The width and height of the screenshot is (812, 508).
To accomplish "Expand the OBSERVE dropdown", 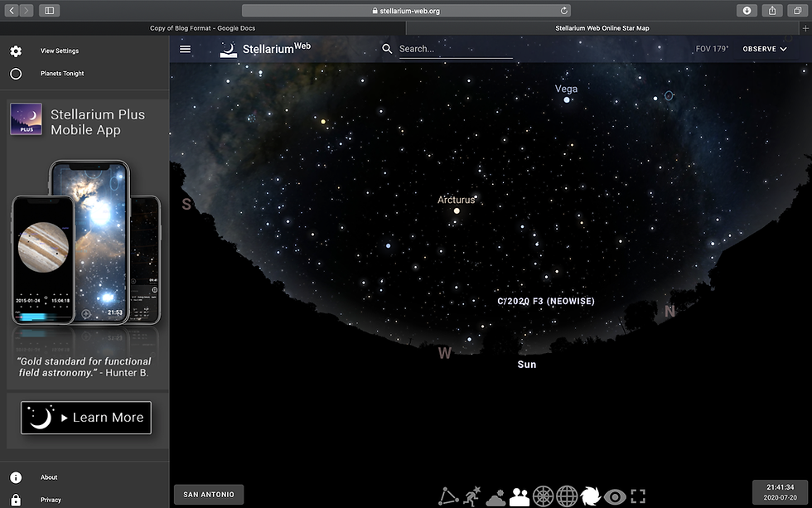I will [764, 49].
